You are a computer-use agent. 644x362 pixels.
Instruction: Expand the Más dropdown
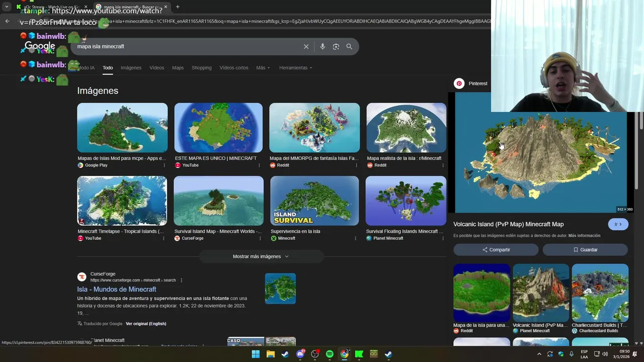[263, 68]
